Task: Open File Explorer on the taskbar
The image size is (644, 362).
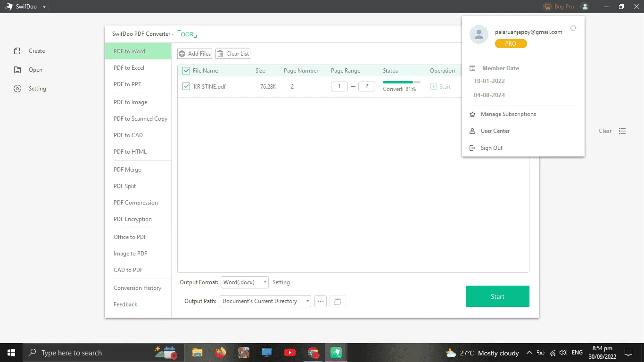Action: [x=197, y=353]
